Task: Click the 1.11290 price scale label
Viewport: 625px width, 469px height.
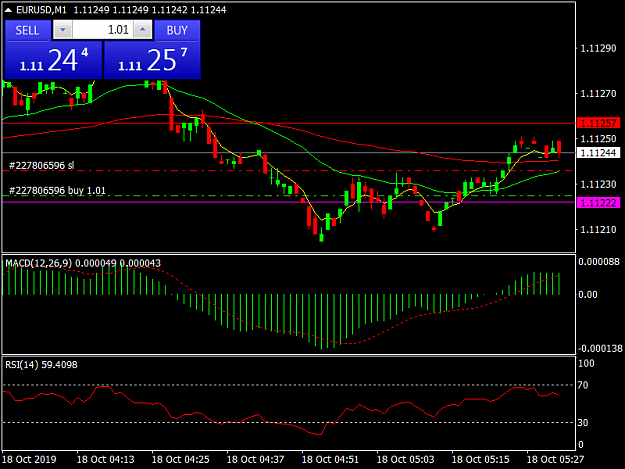Action: 598,49
